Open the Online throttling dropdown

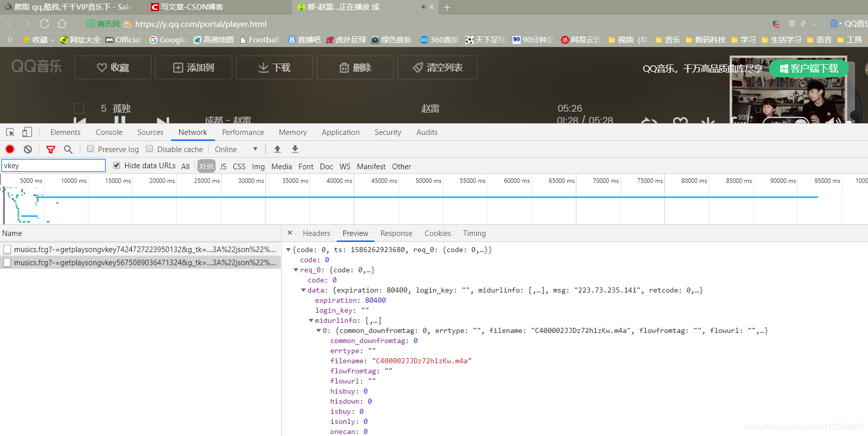pyautogui.click(x=236, y=149)
